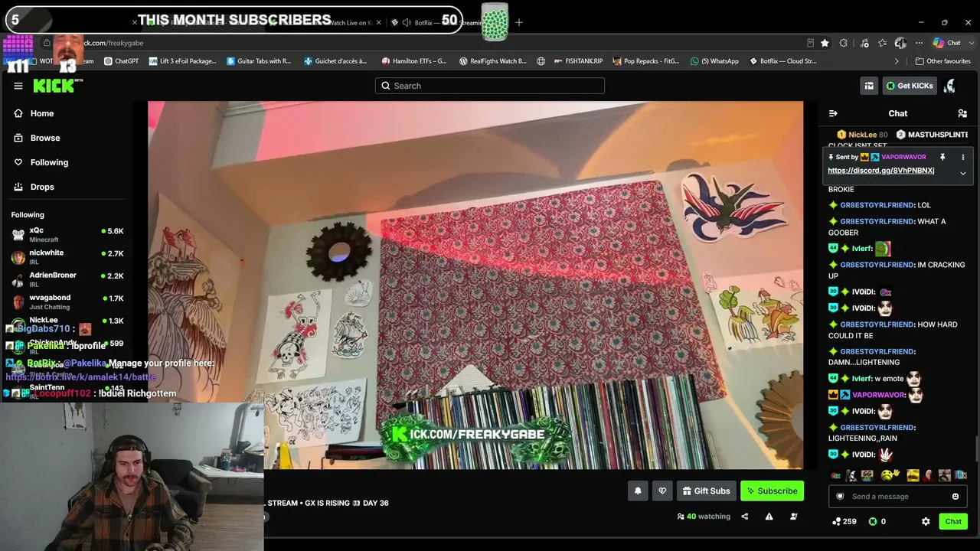The width and height of the screenshot is (980, 551).
Task: Open the BotRix Cloud bookmark
Action: [x=782, y=61]
